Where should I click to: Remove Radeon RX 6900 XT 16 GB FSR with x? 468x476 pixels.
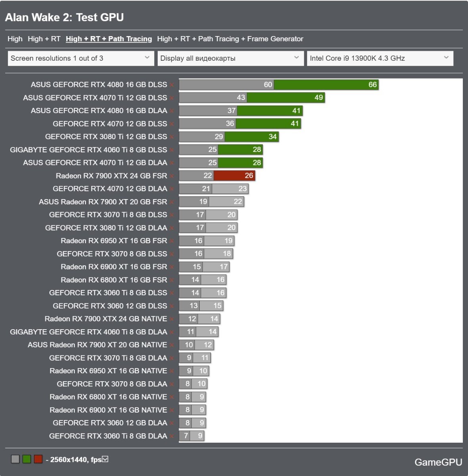pyautogui.click(x=172, y=267)
